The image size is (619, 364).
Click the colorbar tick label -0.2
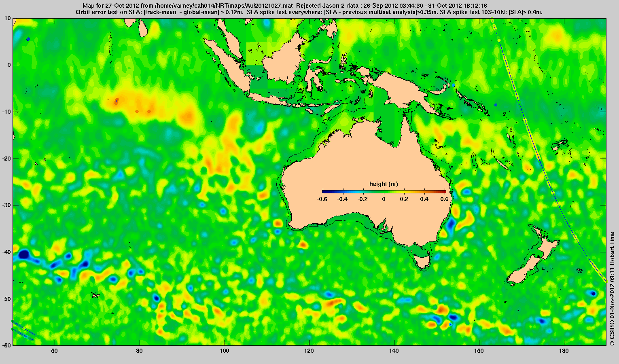pyautogui.click(x=363, y=199)
